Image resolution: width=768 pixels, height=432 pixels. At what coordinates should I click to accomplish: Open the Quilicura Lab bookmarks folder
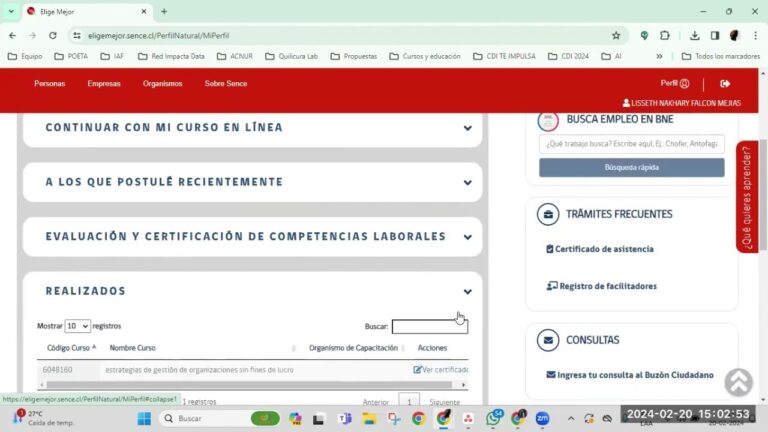click(291, 56)
